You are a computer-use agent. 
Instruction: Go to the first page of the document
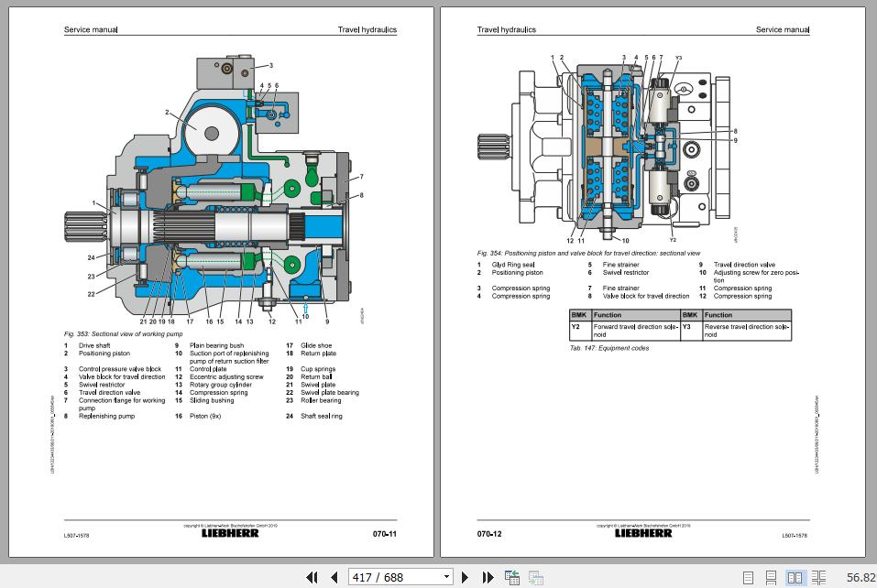[312, 577]
